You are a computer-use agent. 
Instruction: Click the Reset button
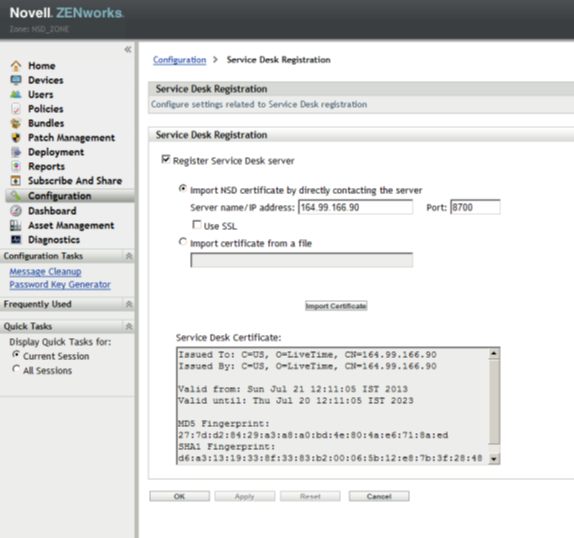310,496
